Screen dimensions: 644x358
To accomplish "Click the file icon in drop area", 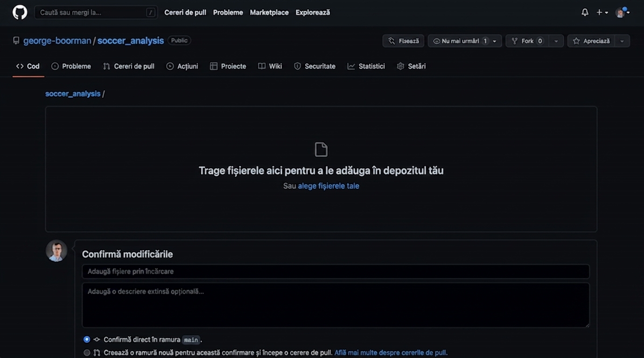I will 321,150.
